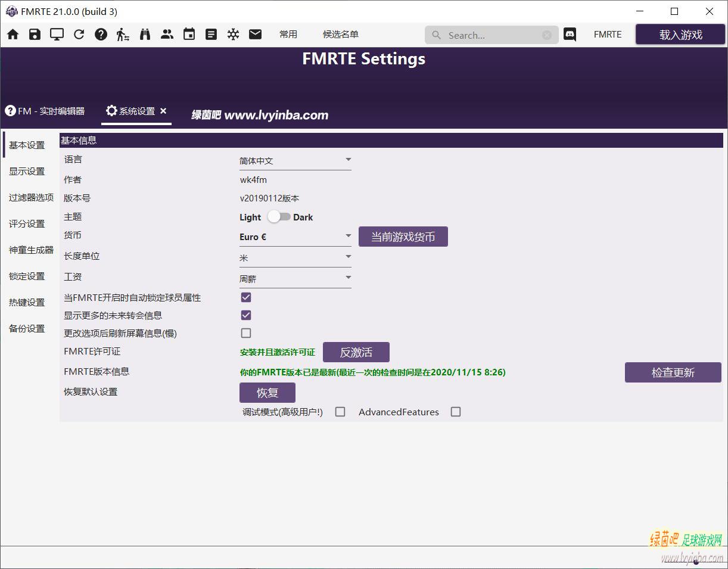Open the FMRTE menu next to Discord
728x569 pixels.
(x=608, y=35)
